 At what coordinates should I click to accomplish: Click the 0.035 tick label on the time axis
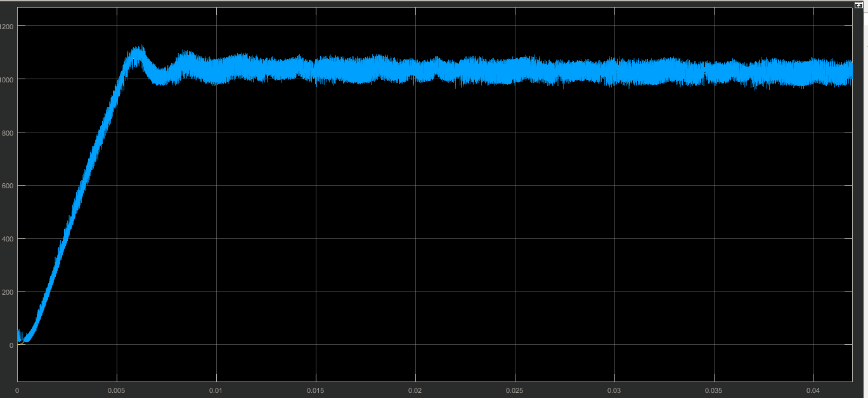[714, 390]
